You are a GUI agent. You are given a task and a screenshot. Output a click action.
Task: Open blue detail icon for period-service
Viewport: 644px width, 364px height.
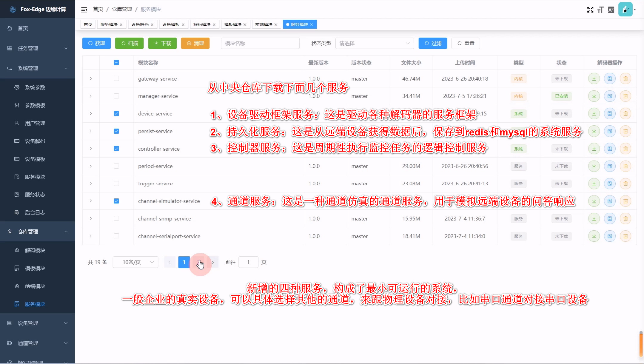(x=610, y=166)
